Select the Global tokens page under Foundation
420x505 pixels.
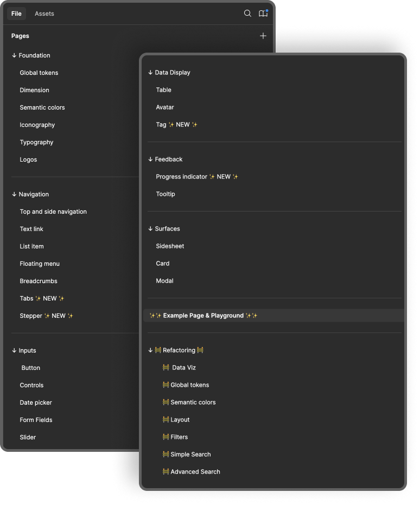point(39,73)
